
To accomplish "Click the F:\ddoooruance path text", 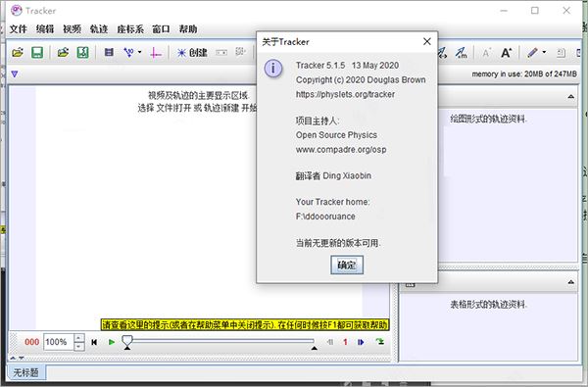I will 325,217.
